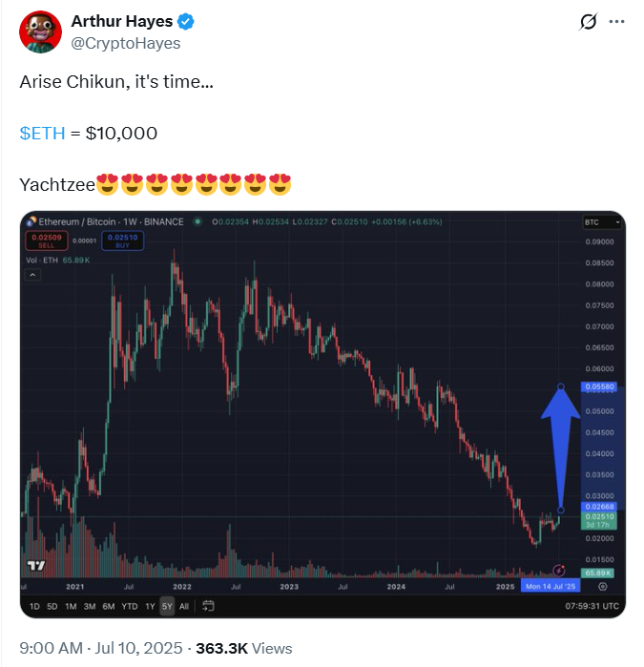Screen dimensions: 644x667
Task: Click the purple lightning event marker
Action: point(558,570)
